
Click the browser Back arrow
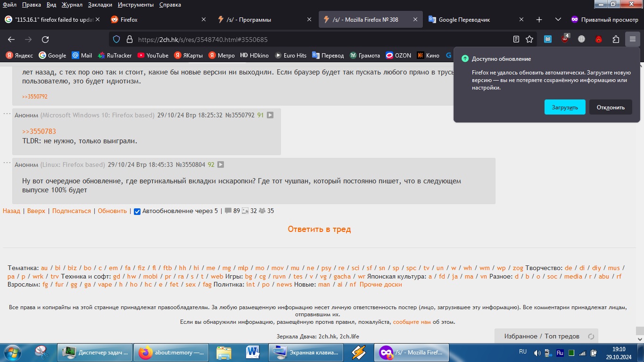click(11, 40)
